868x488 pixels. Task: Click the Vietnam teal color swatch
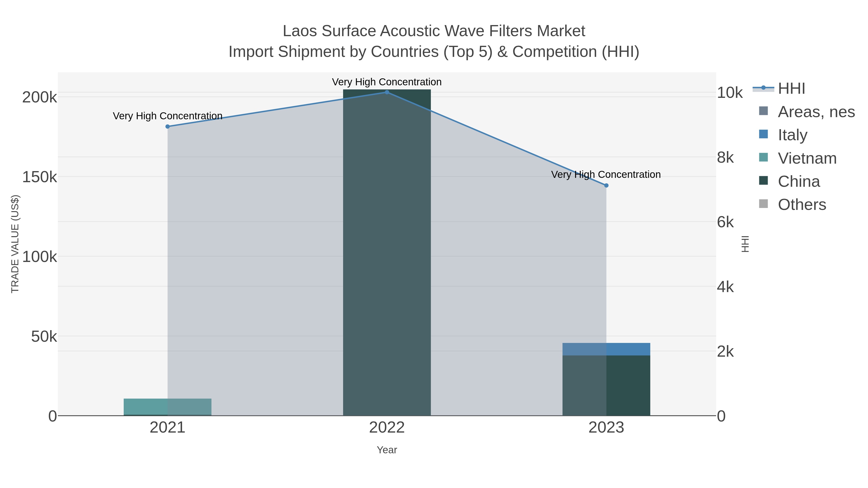[x=763, y=157]
